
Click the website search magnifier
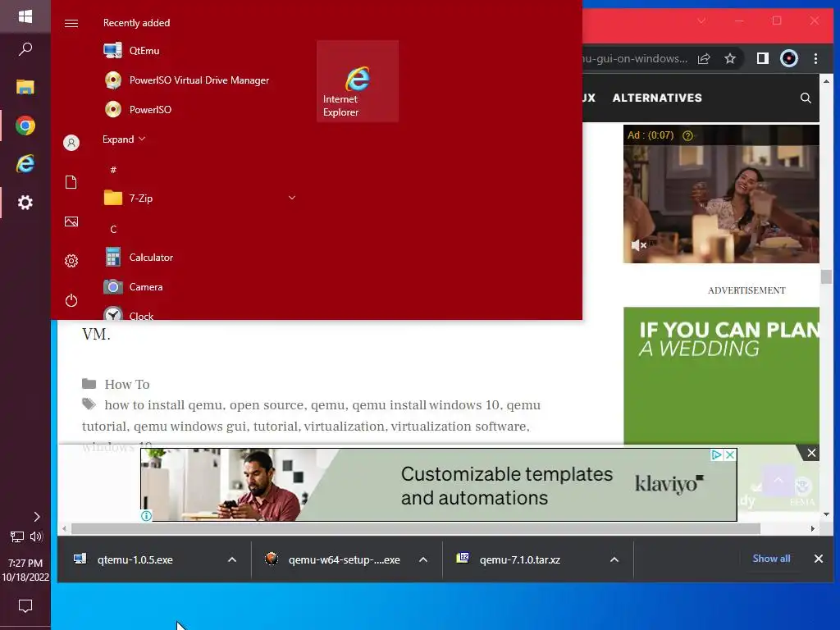806,98
